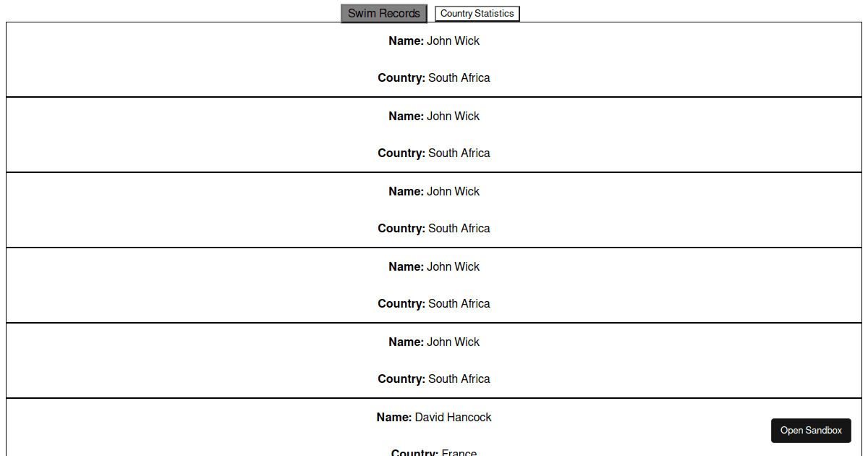This screenshot has height=456, width=868.
Task: Select John Wick name in fifth record
Action: point(453,342)
